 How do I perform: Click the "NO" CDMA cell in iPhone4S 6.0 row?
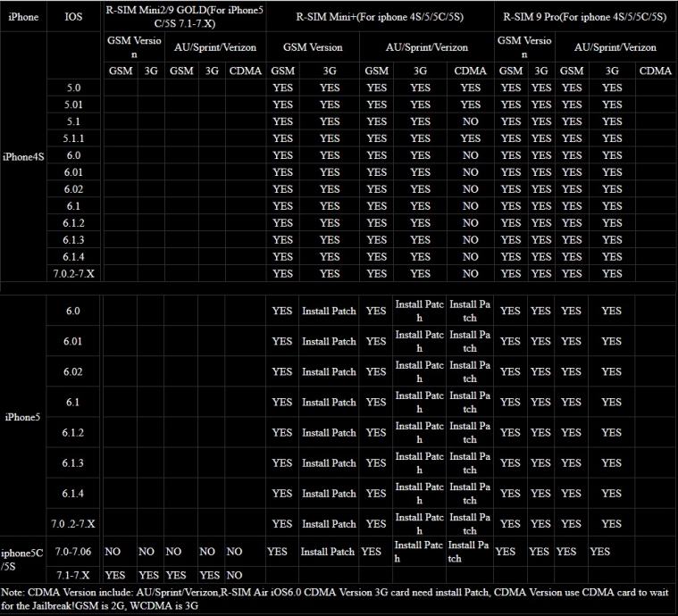pos(471,155)
